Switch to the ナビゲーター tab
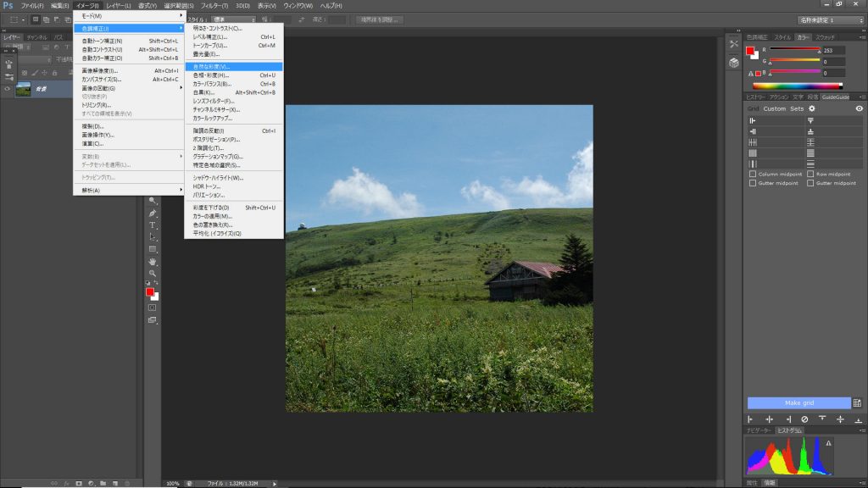868x488 pixels. [759, 430]
